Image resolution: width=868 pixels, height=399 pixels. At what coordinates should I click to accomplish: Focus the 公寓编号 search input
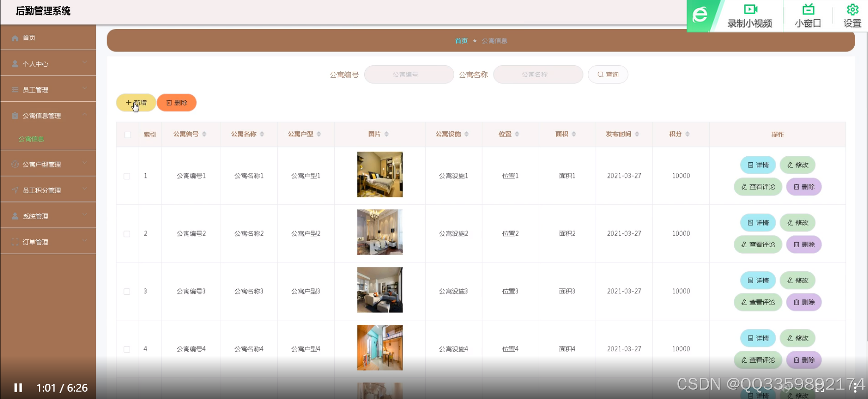409,75
